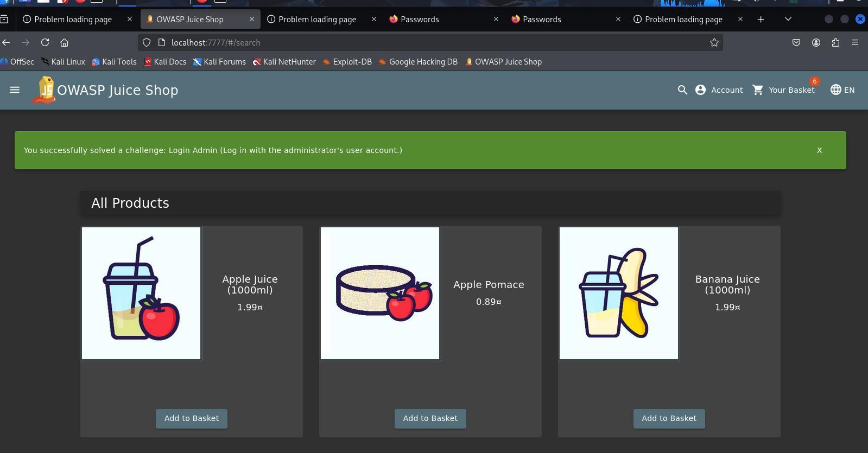Open the Google Hacking DB bookmark
Image resolution: width=868 pixels, height=453 pixels.
click(x=418, y=62)
